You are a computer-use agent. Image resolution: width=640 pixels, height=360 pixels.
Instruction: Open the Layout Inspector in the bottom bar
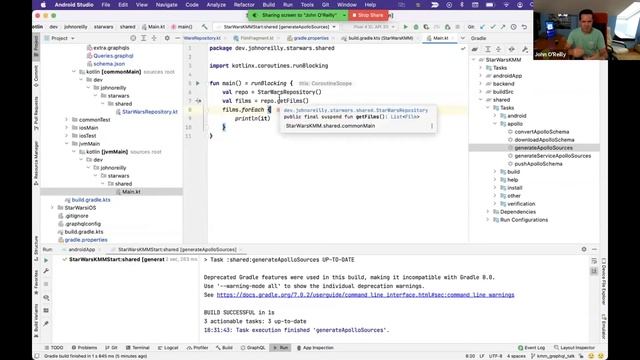pos(574,348)
